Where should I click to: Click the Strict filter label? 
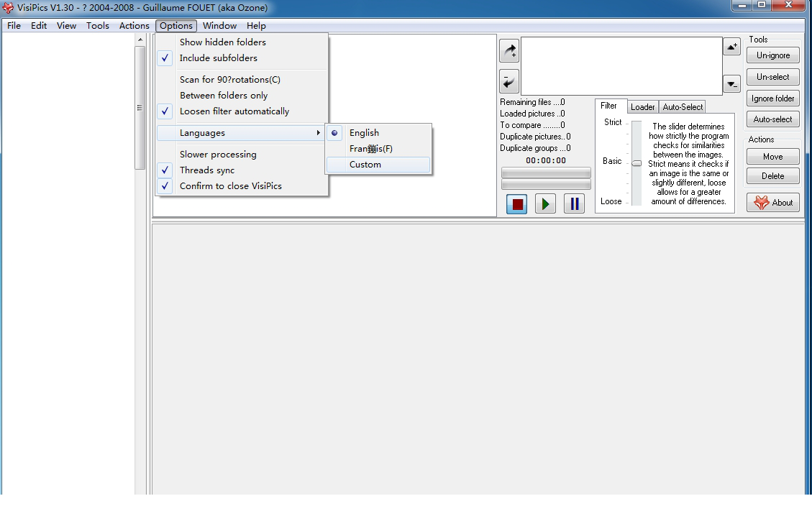(x=613, y=122)
